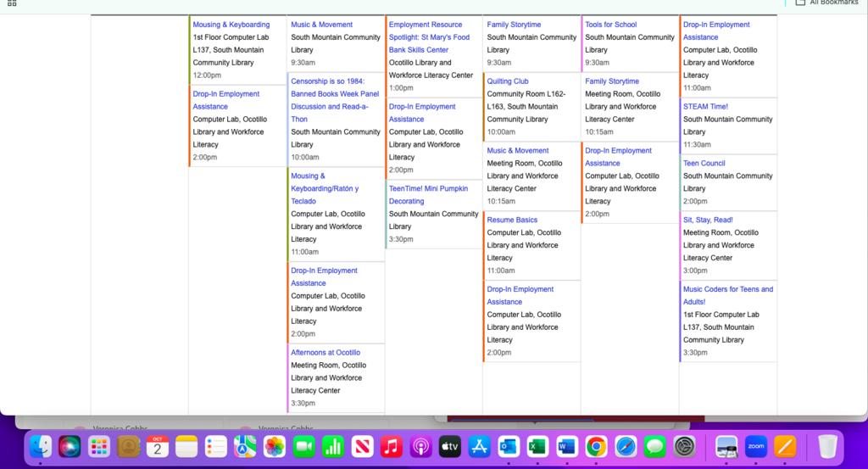Open Microsoft Word in the dock
Screen dimensions: 868x469
566,446
